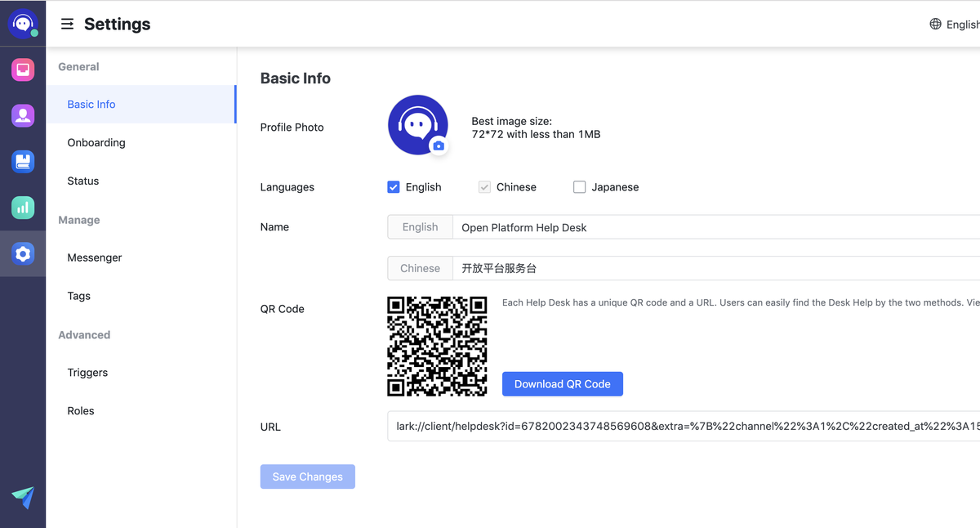Select the Settings gear in the sidebar

coord(22,253)
